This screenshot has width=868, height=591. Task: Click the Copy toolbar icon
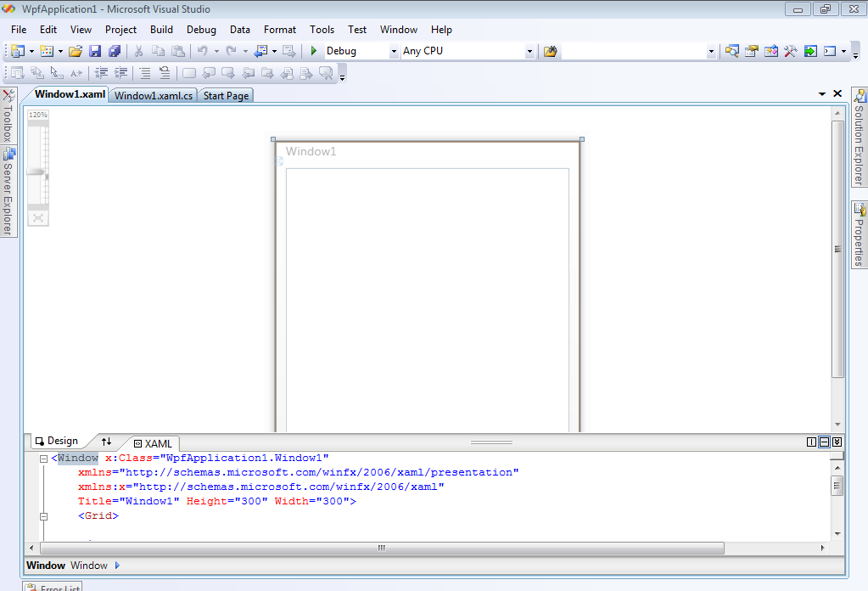(x=159, y=51)
